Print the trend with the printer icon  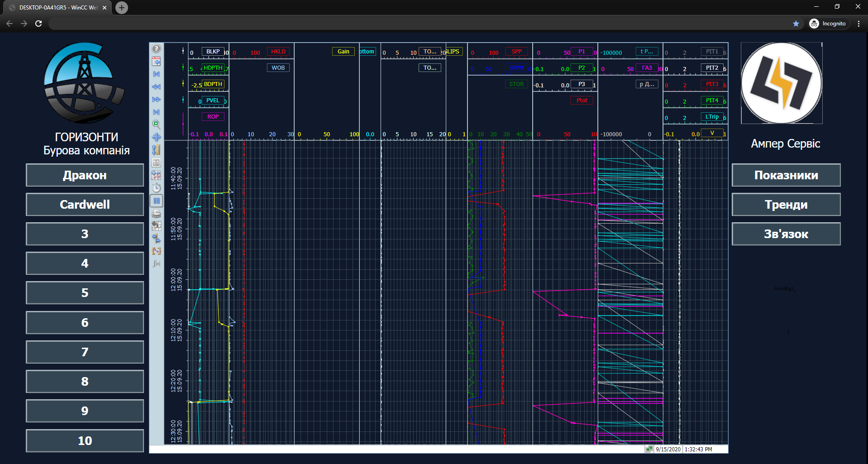click(156, 213)
